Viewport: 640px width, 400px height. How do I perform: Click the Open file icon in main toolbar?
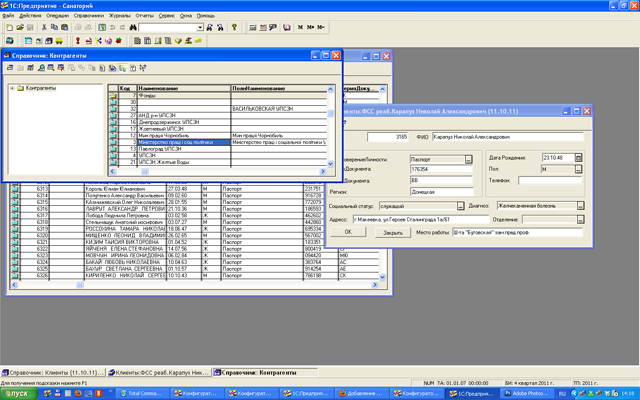tap(20, 27)
